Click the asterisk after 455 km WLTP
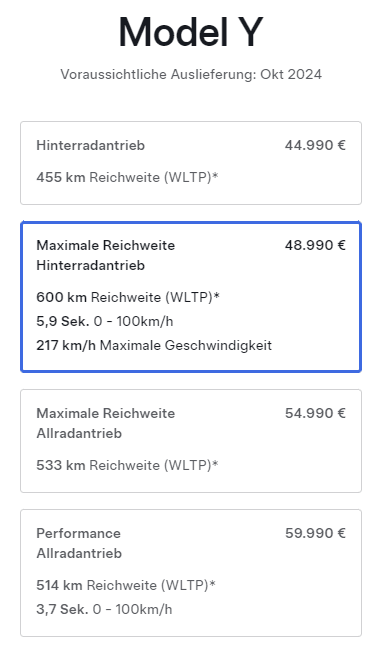This screenshot has height=647, width=376. [x=215, y=176]
